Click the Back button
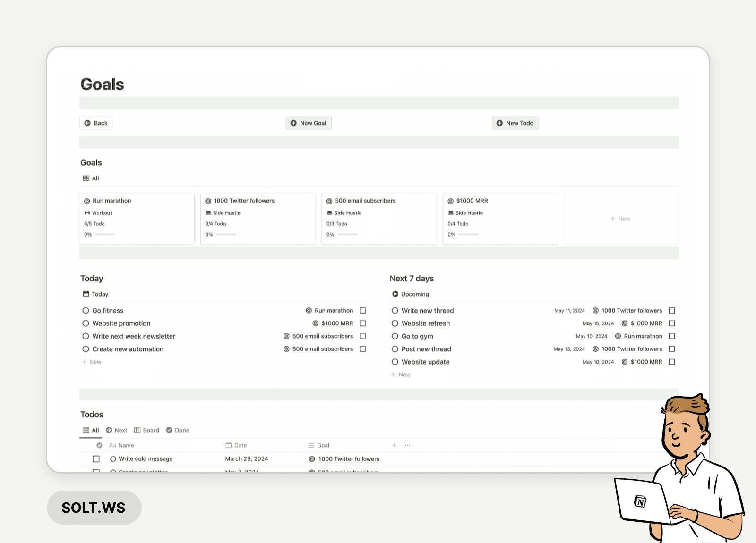The image size is (756, 543). 96,123
